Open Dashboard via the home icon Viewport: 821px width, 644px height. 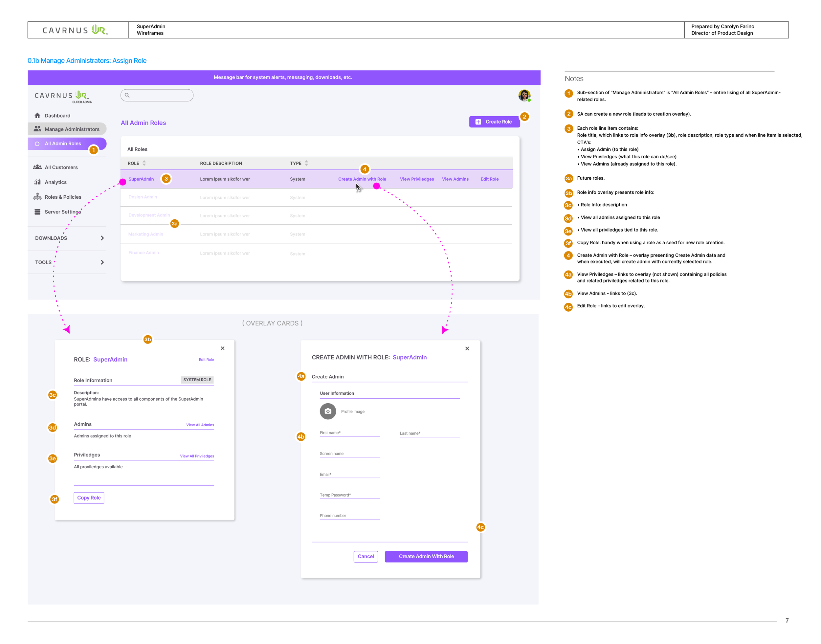coord(37,115)
